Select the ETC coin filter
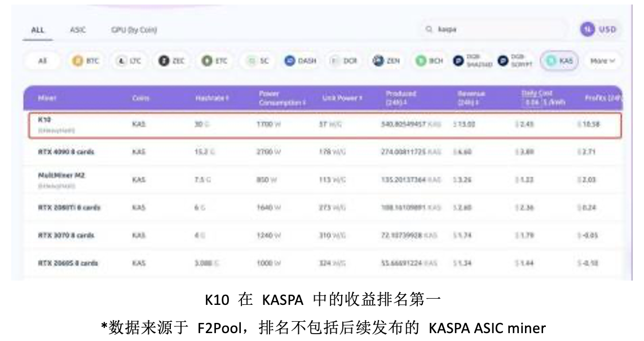The width and height of the screenshot is (644, 341). point(215,61)
